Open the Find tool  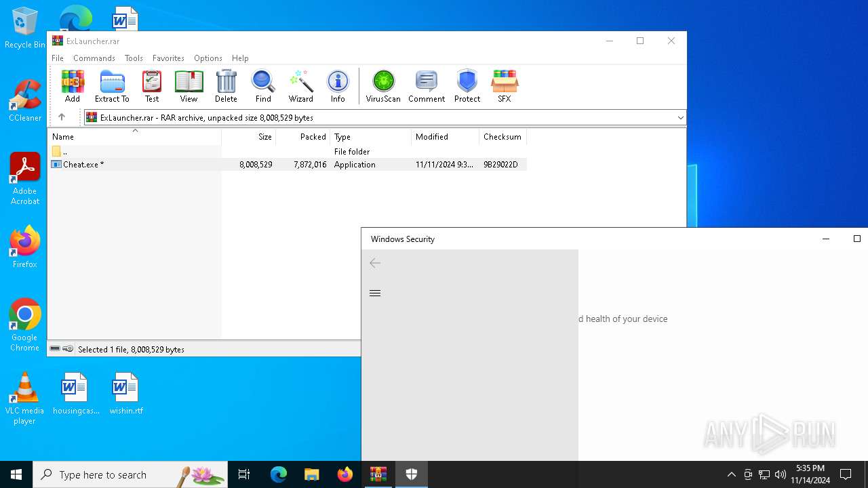point(263,86)
